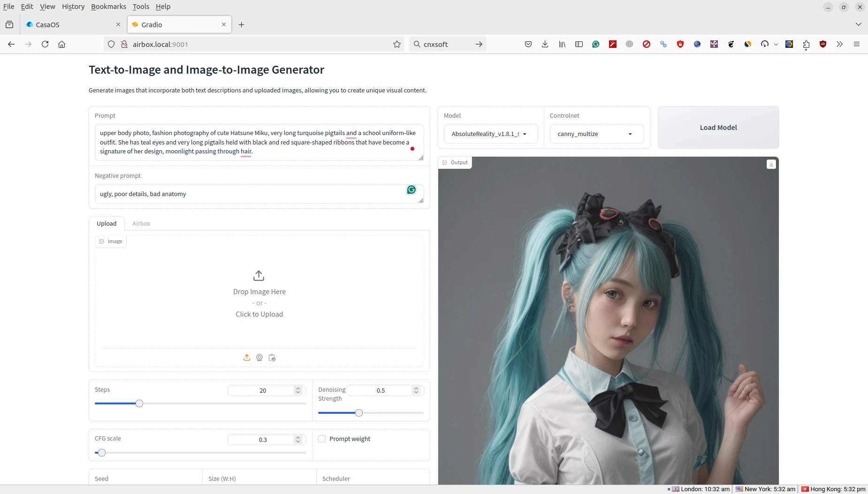Open the Help menu
The image size is (868, 494).
[x=163, y=7]
